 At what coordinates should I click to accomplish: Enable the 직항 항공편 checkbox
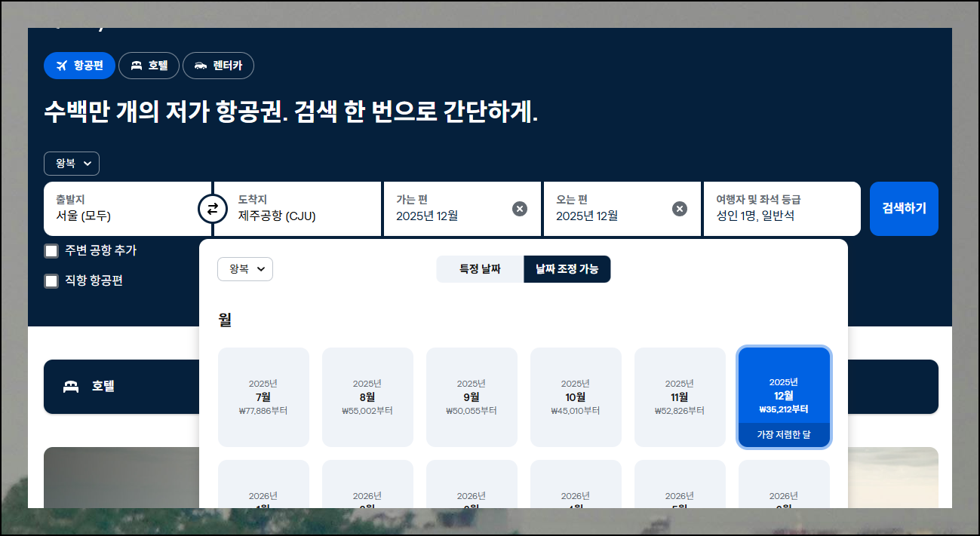pos(51,281)
